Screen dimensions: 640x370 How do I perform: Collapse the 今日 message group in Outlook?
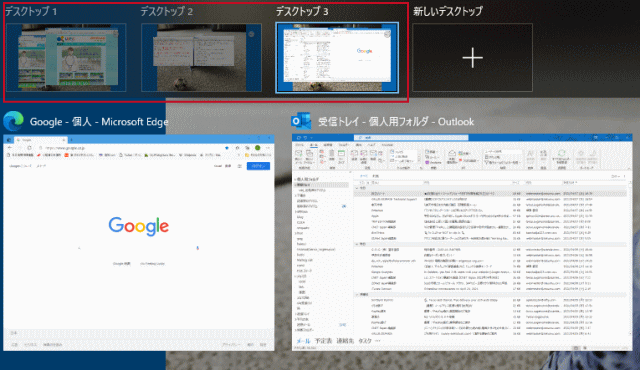click(x=357, y=188)
